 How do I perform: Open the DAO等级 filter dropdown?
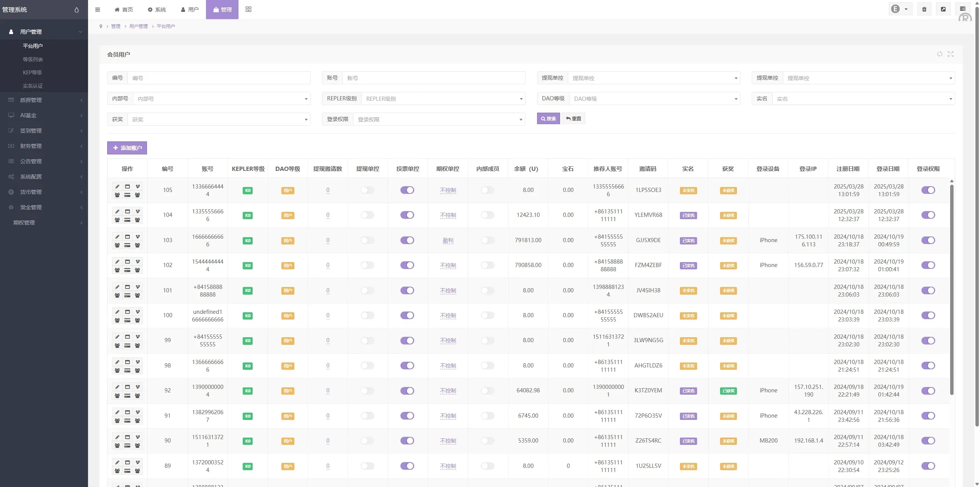pyautogui.click(x=655, y=99)
